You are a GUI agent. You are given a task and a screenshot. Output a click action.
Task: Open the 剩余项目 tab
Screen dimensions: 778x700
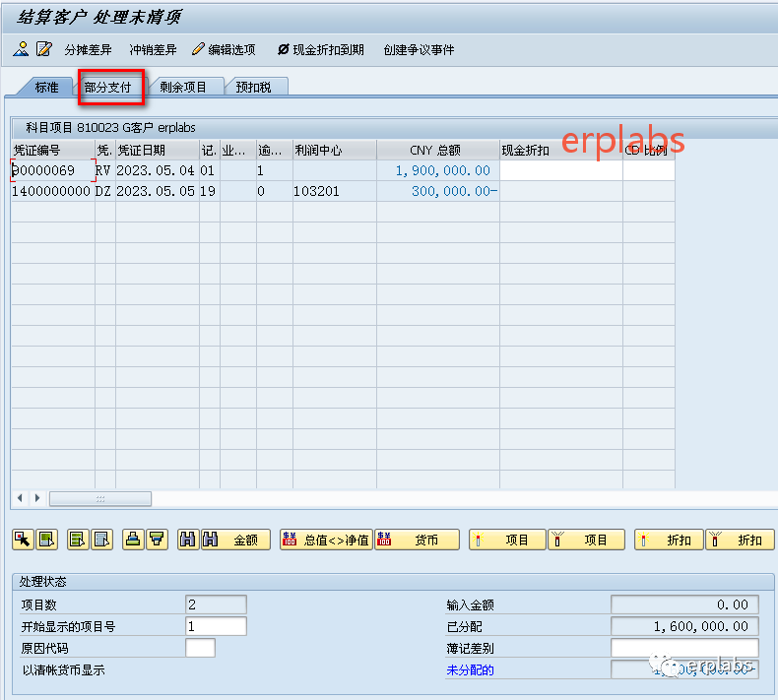coord(183,88)
